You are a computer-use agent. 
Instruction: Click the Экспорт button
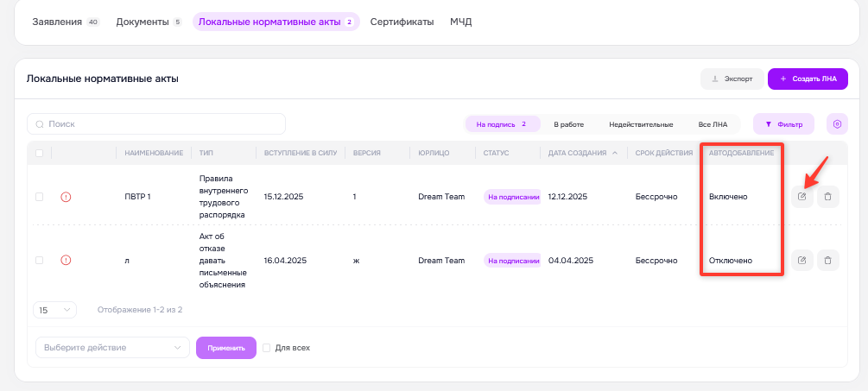732,79
